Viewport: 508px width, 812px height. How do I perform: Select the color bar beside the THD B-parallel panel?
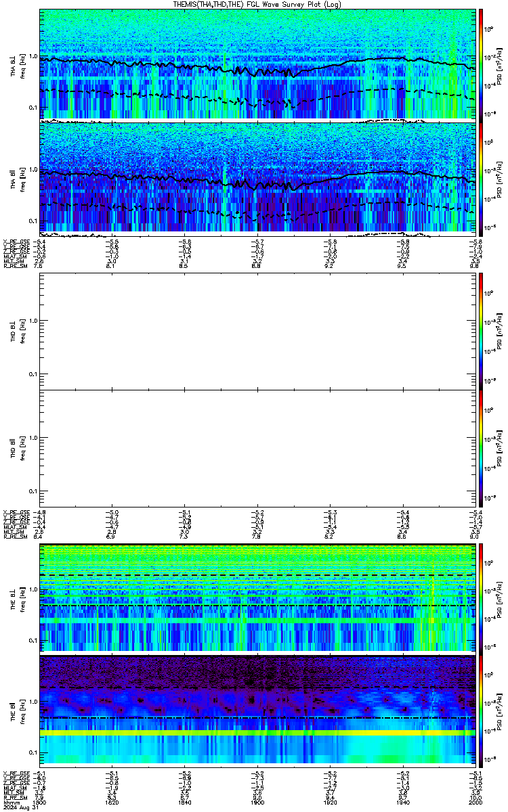[481, 448]
